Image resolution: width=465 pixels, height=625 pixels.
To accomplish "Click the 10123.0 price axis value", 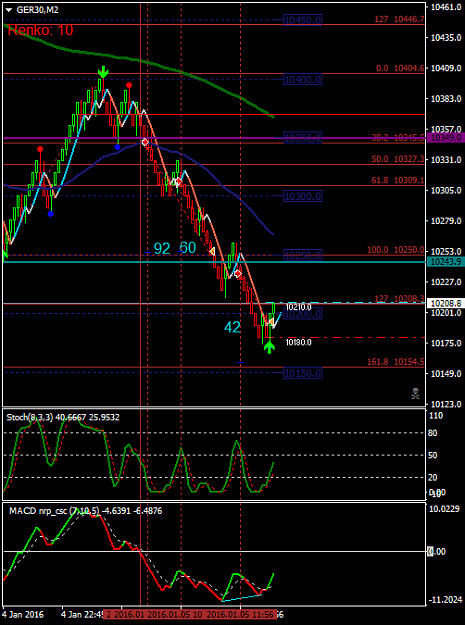I will pos(444,404).
